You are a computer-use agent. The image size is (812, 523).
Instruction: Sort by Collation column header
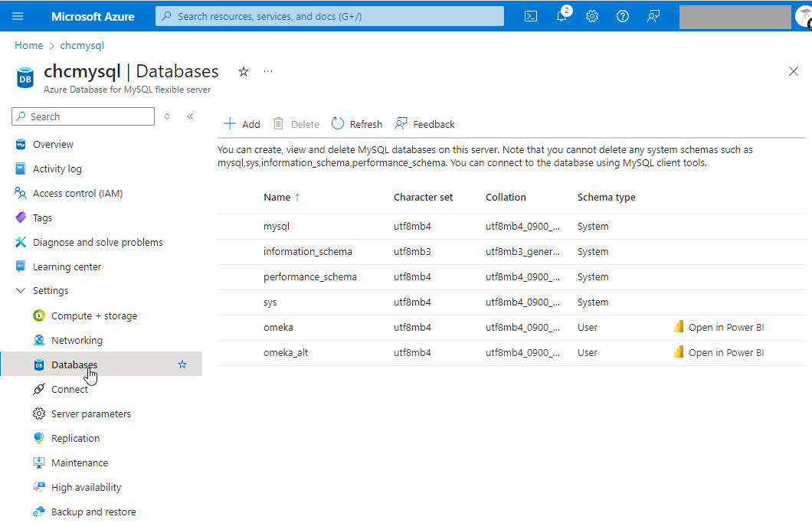point(506,198)
